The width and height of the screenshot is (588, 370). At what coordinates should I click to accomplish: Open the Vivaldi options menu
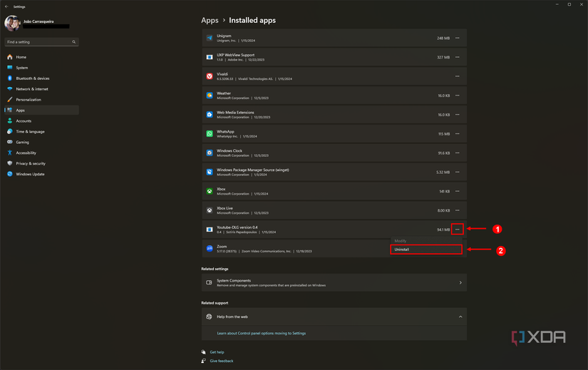(457, 76)
